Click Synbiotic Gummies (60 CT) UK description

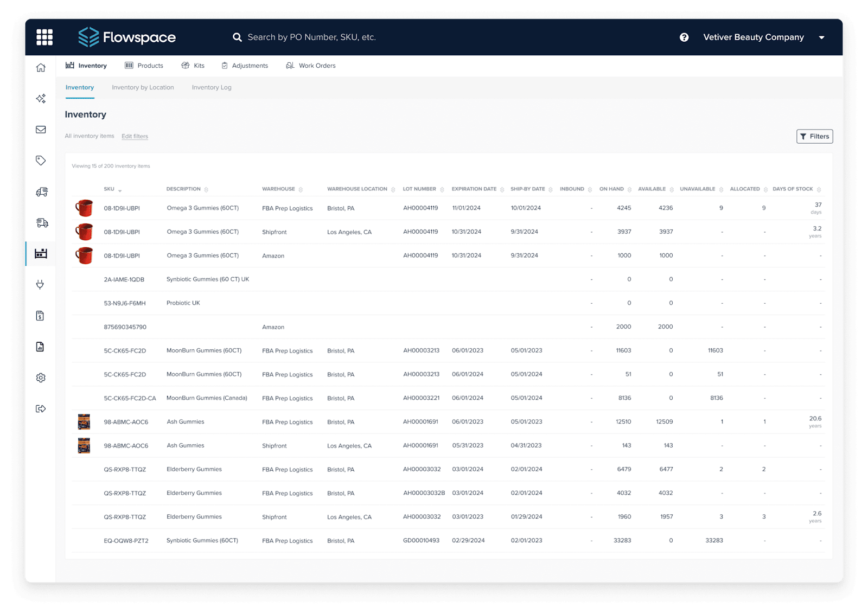[208, 279]
